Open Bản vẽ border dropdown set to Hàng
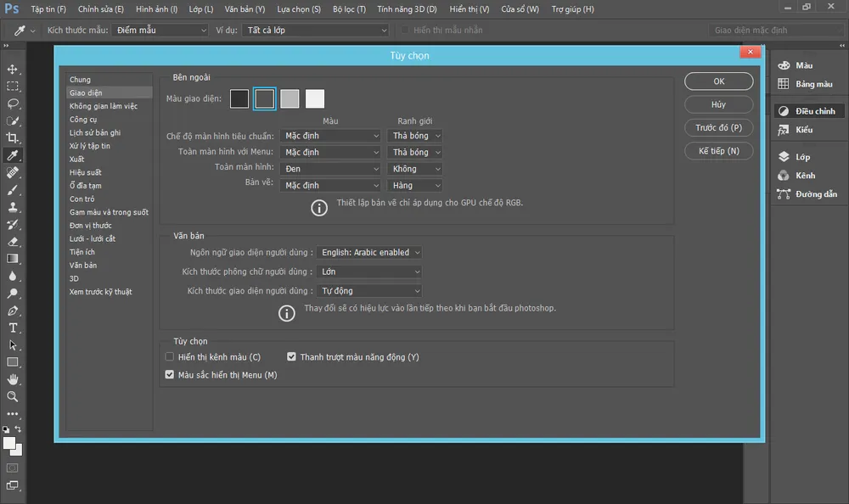Screen dimensions: 849x504 pos(415,185)
